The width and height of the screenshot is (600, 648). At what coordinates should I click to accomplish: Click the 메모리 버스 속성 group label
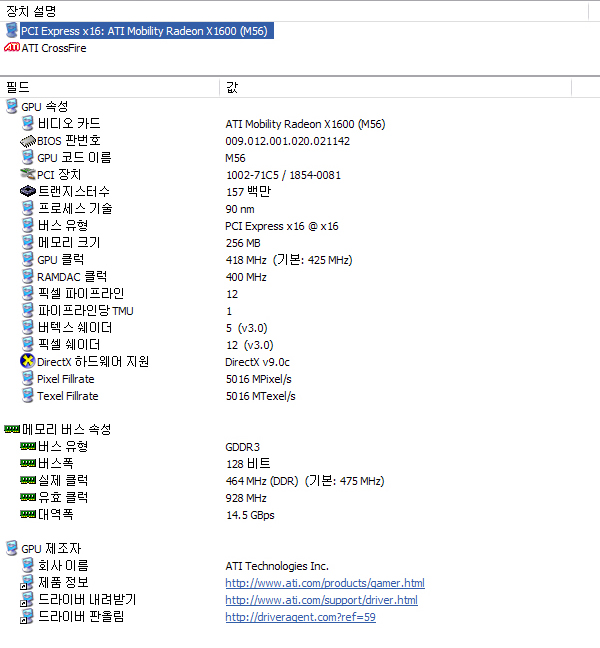(x=67, y=429)
